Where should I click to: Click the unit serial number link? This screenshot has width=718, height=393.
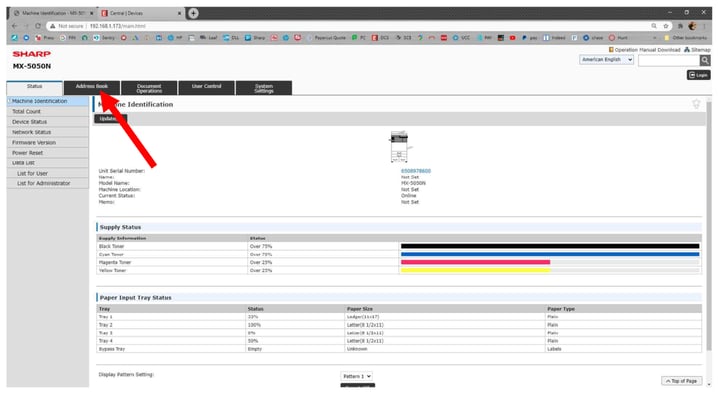point(416,171)
